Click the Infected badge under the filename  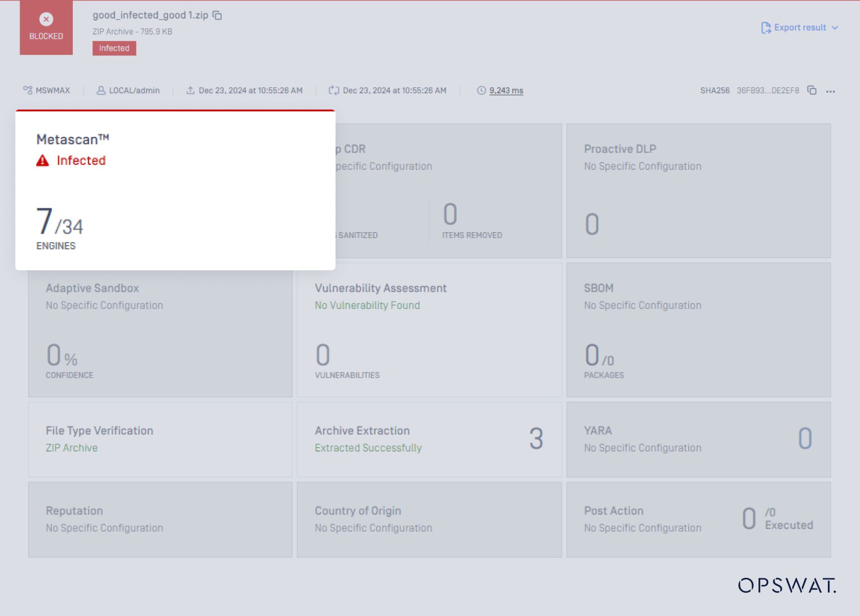114,48
